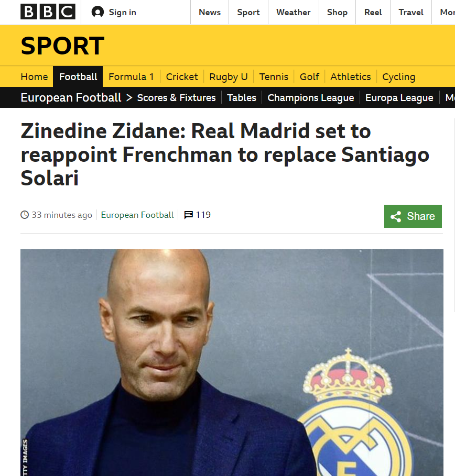Viewport: 455px width, 476px height.
Task: Open Champions League link
Action: pos(311,98)
